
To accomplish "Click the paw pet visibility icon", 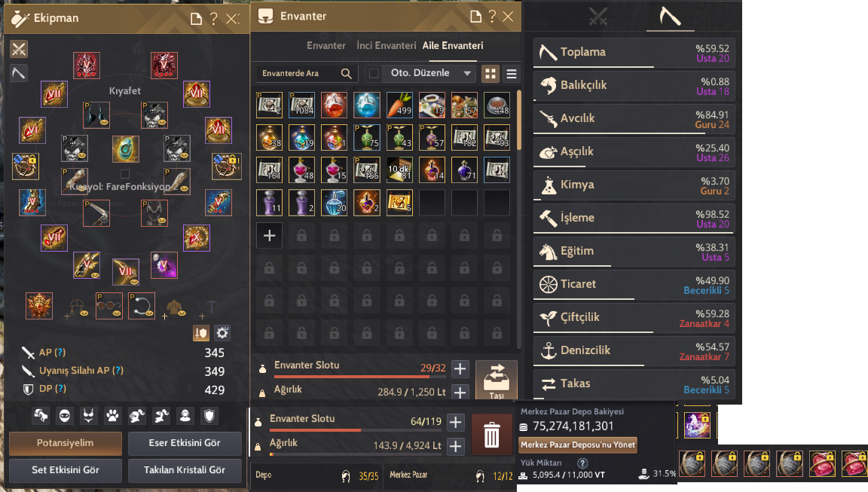I will 112,416.
